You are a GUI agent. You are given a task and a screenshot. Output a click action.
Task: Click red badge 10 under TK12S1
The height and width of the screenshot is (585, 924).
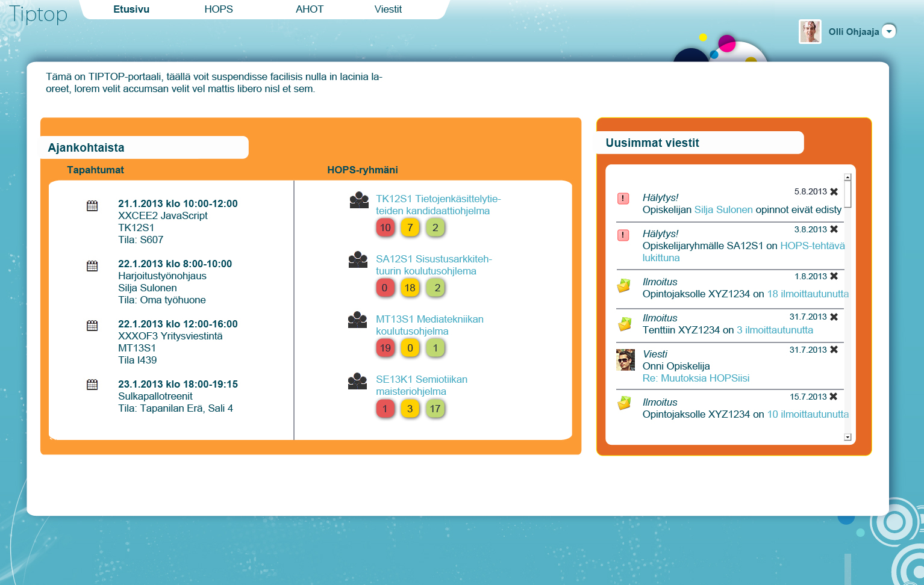click(386, 227)
